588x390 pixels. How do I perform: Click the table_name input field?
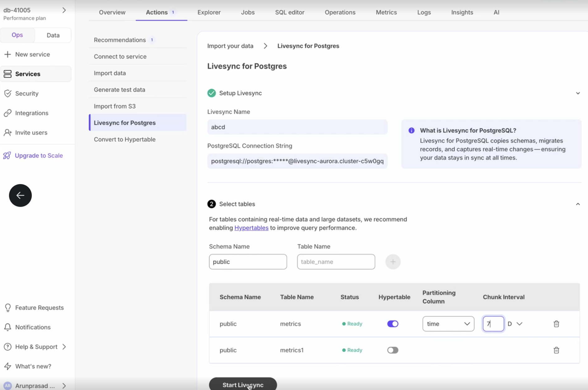(x=336, y=262)
